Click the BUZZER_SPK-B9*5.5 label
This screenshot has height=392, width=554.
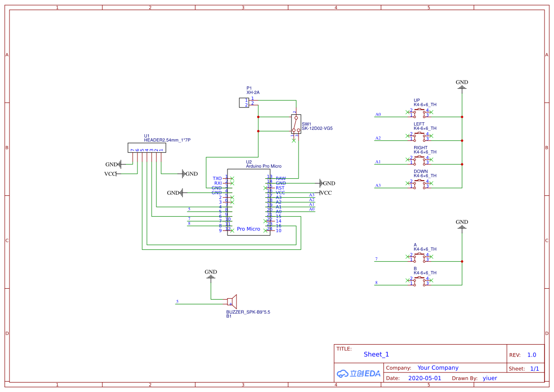coord(248,312)
